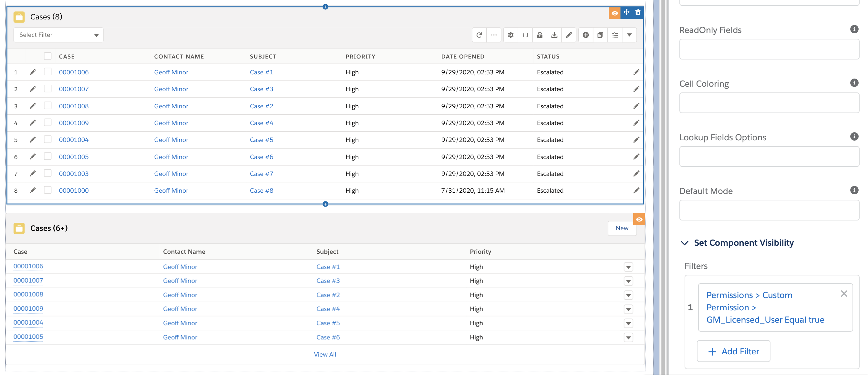Image resolution: width=868 pixels, height=375 pixels.
Task: Click the Cell Coloring input field
Action: coord(769,103)
